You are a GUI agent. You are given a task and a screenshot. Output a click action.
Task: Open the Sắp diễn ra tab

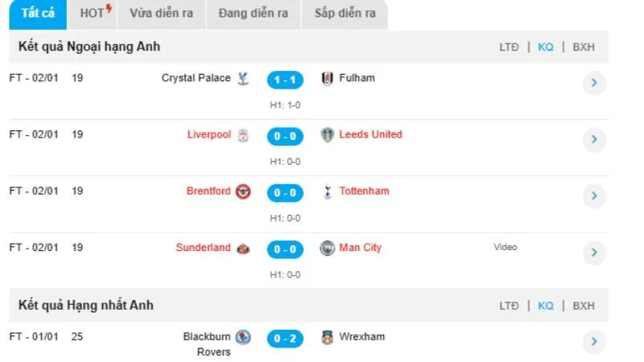[344, 14]
